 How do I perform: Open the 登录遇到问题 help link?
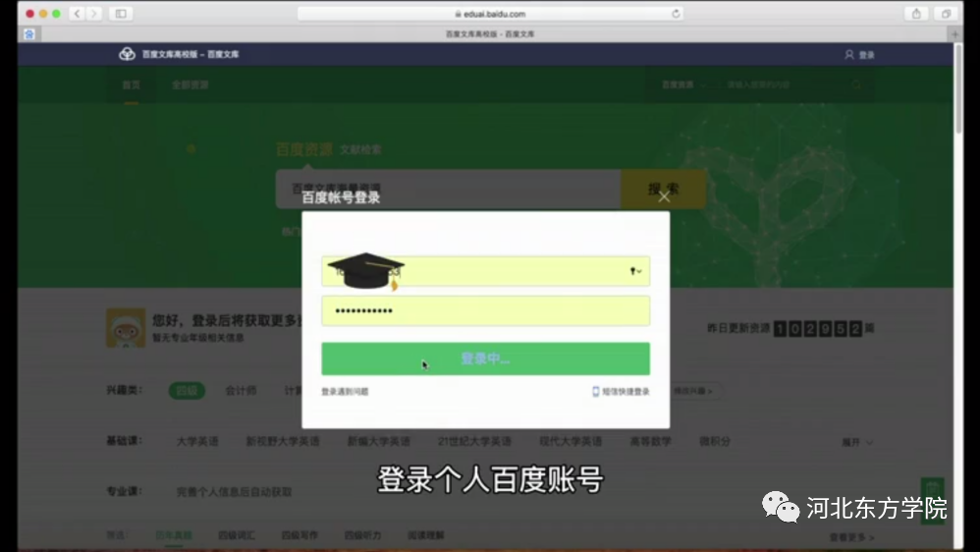345,391
